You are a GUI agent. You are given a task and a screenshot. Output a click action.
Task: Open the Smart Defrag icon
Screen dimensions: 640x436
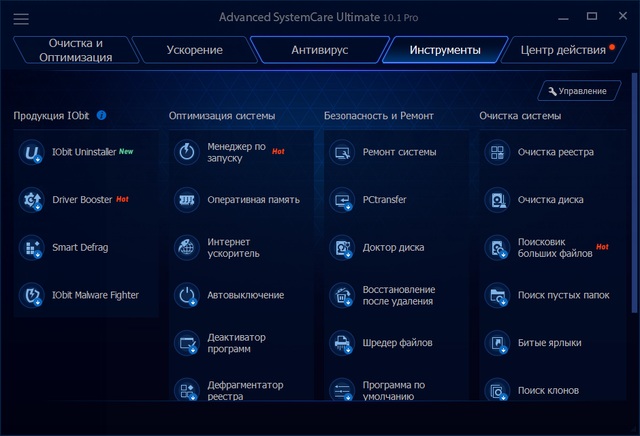pyautogui.click(x=32, y=247)
